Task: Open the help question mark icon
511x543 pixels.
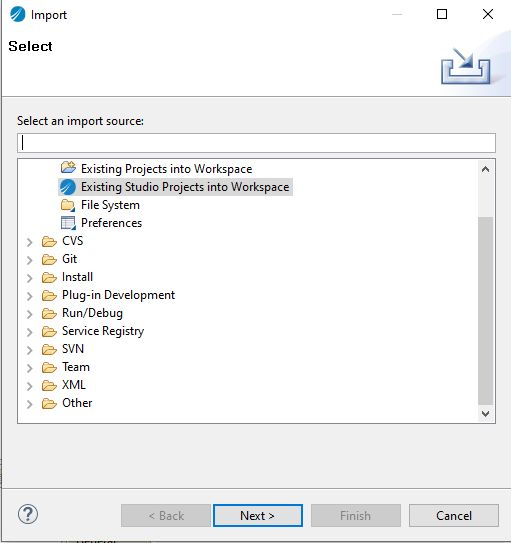Action: tap(28, 514)
